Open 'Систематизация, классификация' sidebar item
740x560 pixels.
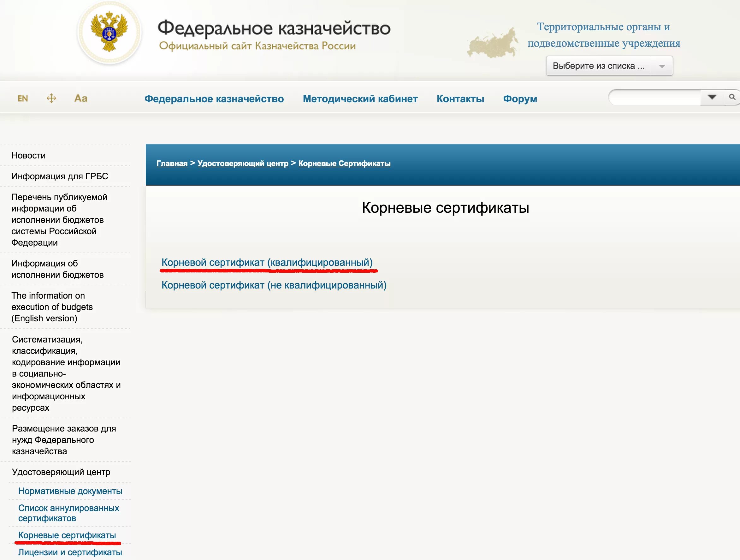click(66, 373)
